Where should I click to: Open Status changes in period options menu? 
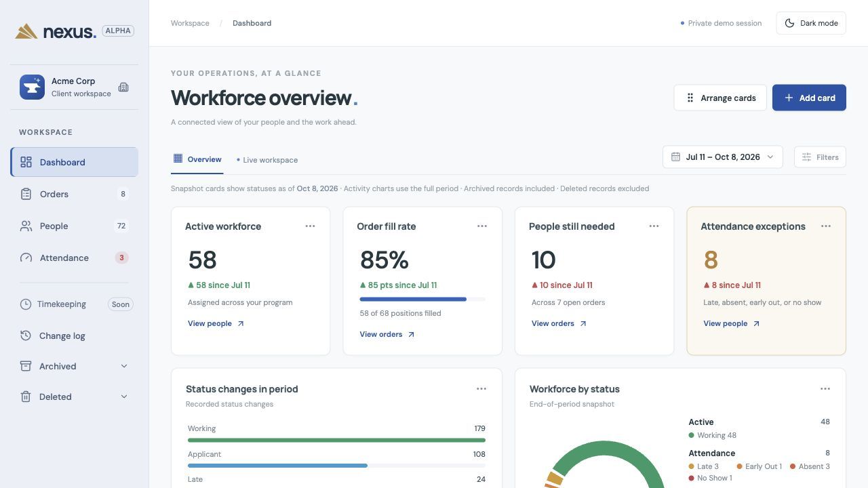tap(481, 388)
